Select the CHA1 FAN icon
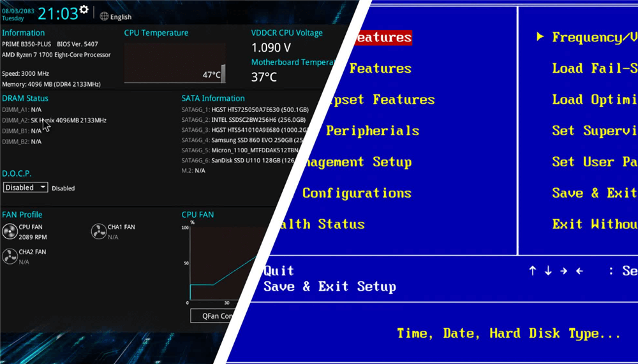This screenshot has width=638, height=364. coord(98,231)
